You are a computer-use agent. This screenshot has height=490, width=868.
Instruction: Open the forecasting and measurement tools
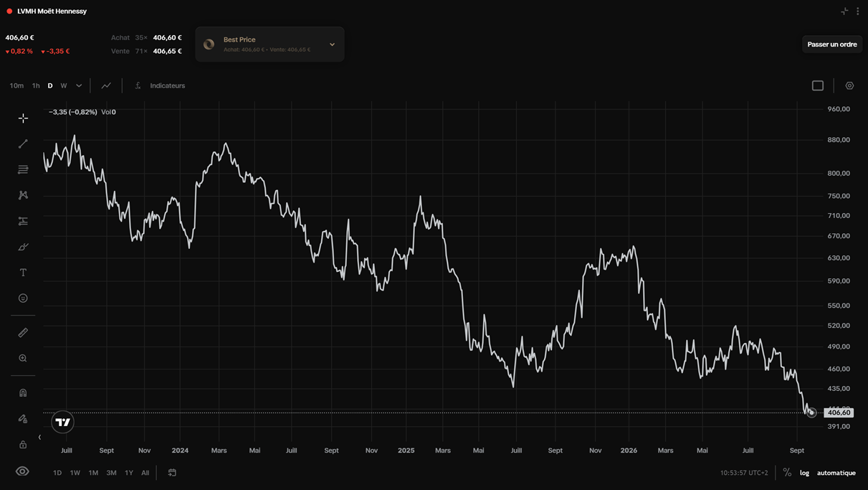coord(23,221)
